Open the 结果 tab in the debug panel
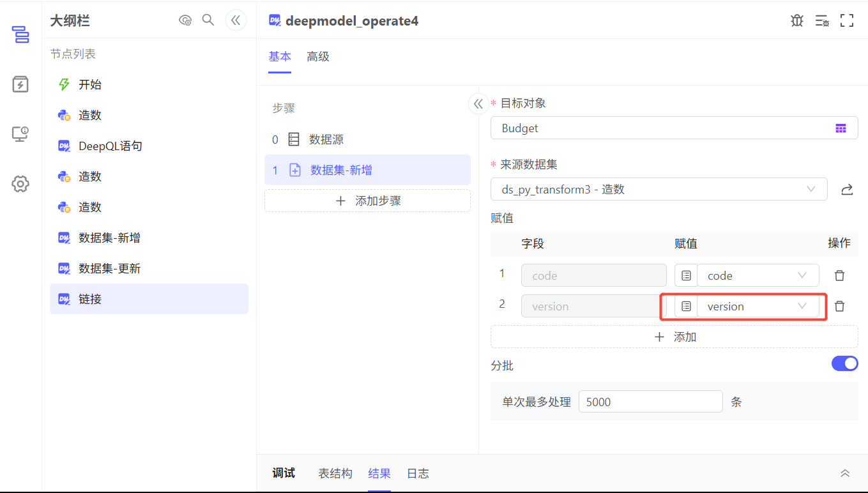The width and height of the screenshot is (868, 493). coord(379,473)
